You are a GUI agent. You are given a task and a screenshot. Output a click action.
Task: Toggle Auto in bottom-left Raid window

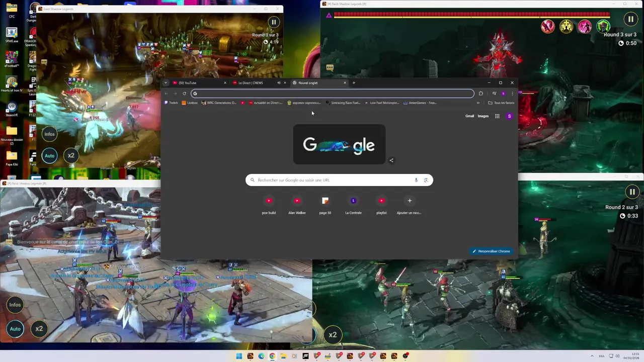pos(15,329)
